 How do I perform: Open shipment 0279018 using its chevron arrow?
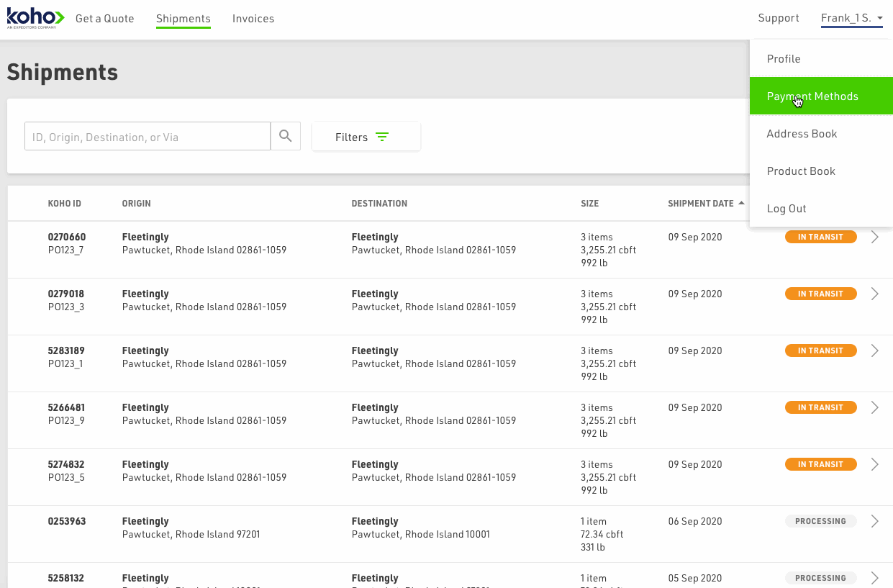[874, 294]
